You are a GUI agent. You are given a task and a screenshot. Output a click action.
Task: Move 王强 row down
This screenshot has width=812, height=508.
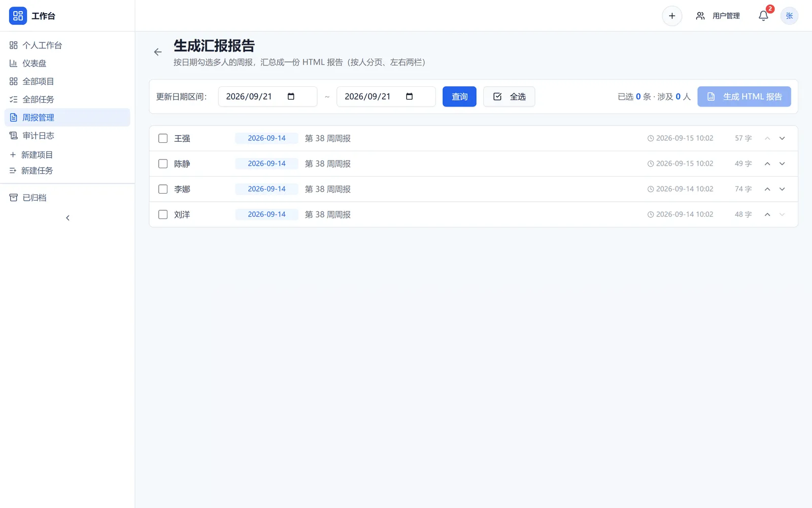coord(782,138)
